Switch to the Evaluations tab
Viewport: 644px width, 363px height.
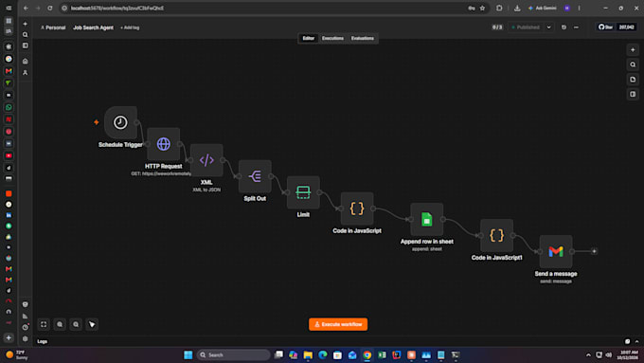pos(362,38)
